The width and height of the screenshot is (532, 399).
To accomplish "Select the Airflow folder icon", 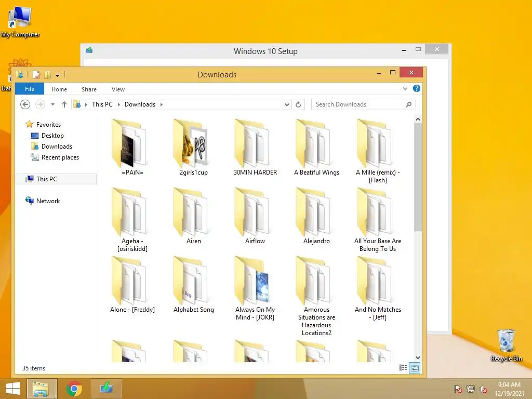I will (252, 211).
